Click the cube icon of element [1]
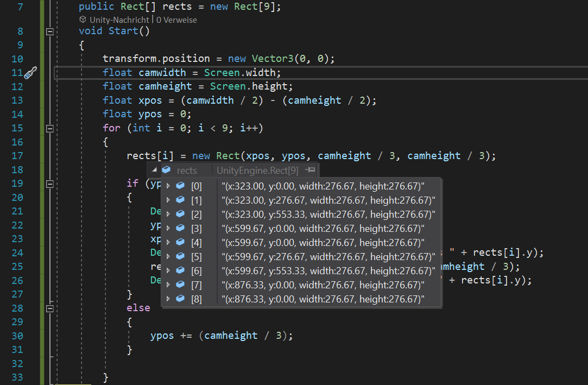The width and height of the screenshot is (588, 385). (180, 200)
